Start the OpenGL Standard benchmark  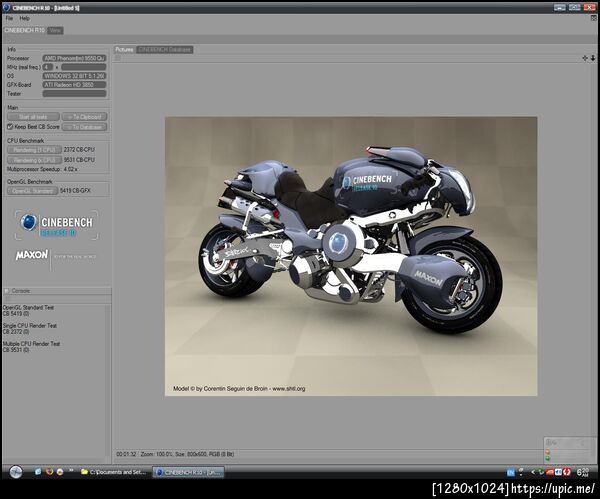[33, 189]
